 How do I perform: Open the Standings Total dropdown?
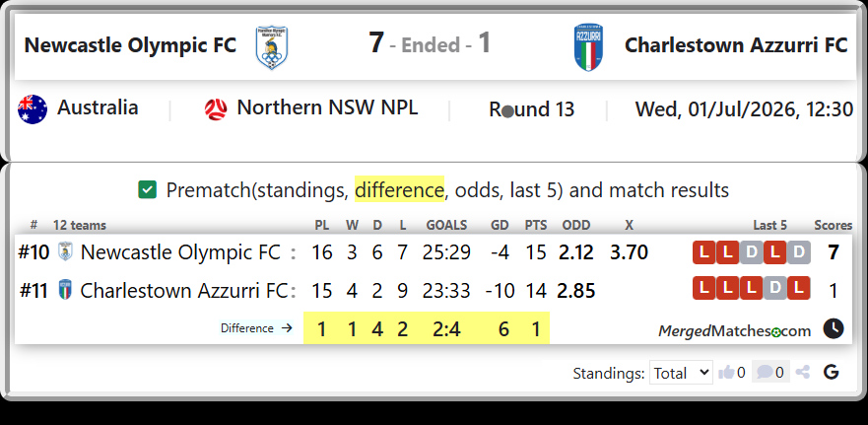pos(681,373)
